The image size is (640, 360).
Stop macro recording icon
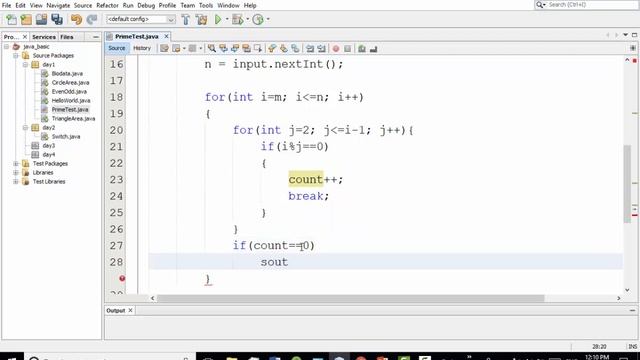[347, 49]
